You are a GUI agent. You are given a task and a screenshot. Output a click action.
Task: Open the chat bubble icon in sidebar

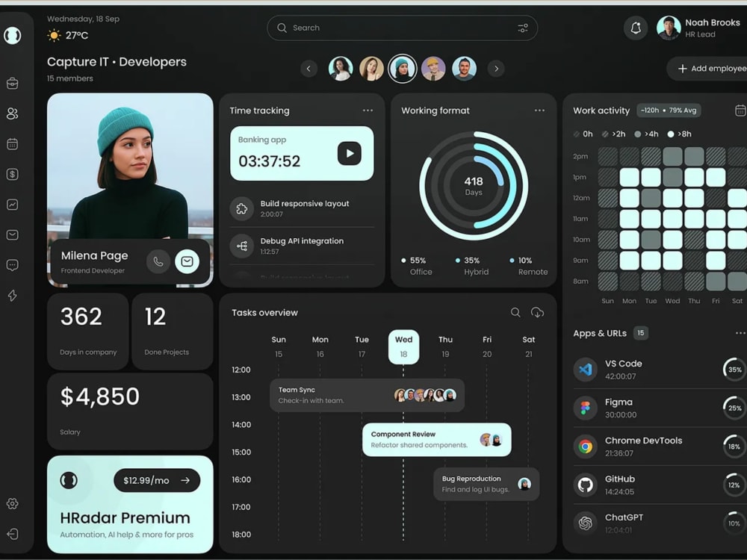(13, 265)
